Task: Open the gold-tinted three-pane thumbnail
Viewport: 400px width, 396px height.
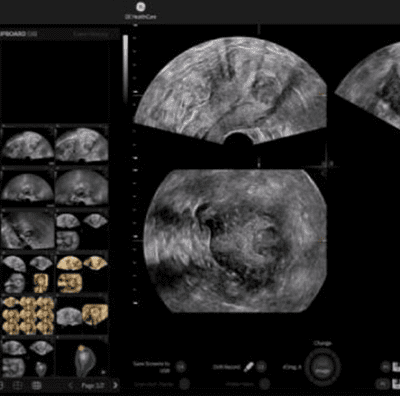Action: point(82,273)
